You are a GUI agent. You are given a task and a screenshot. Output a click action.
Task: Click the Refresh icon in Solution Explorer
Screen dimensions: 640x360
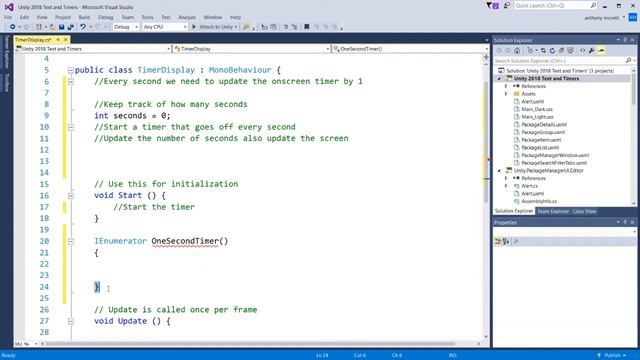click(552, 51)
